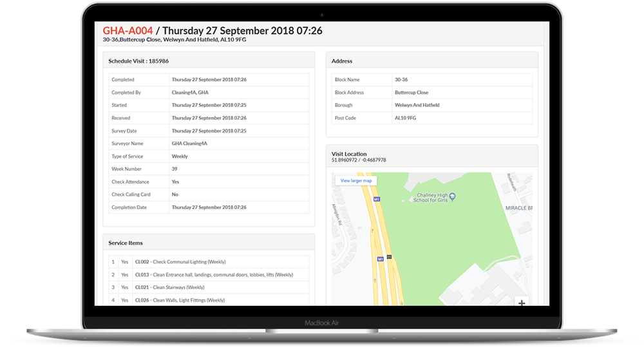
Task: Select the CL013 Clean Entrance hall row
Action: coord(213,275)
